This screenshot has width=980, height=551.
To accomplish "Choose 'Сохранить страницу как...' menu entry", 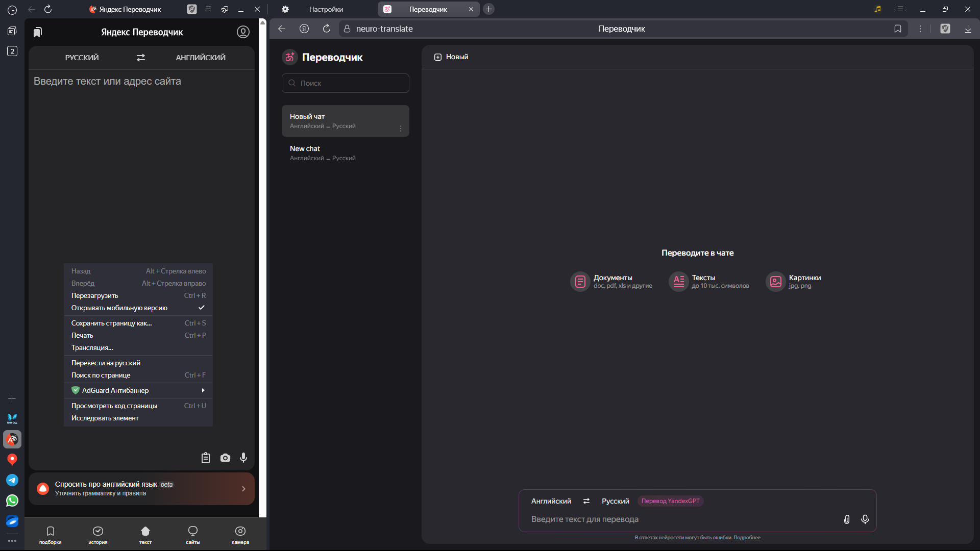I will 138,323.
